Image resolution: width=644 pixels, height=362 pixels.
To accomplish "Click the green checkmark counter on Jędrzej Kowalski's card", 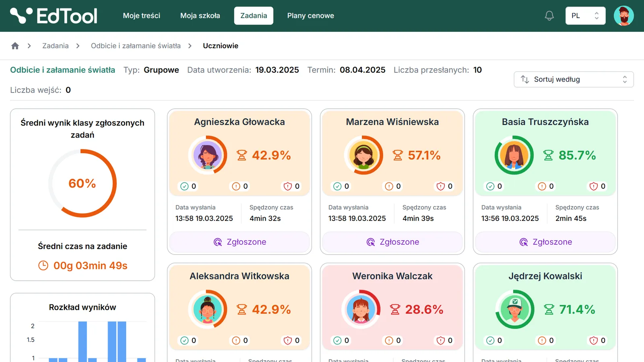I will [x=494, y=341].
